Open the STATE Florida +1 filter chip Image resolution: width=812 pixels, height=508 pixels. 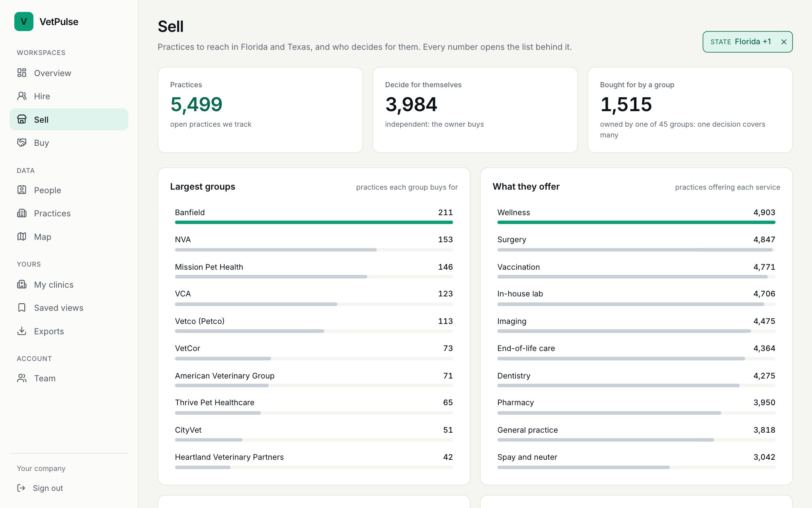(740, 42)
